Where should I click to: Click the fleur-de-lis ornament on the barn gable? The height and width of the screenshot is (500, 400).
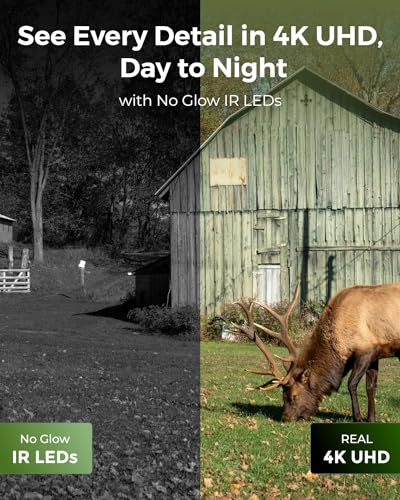pos(306,99)
